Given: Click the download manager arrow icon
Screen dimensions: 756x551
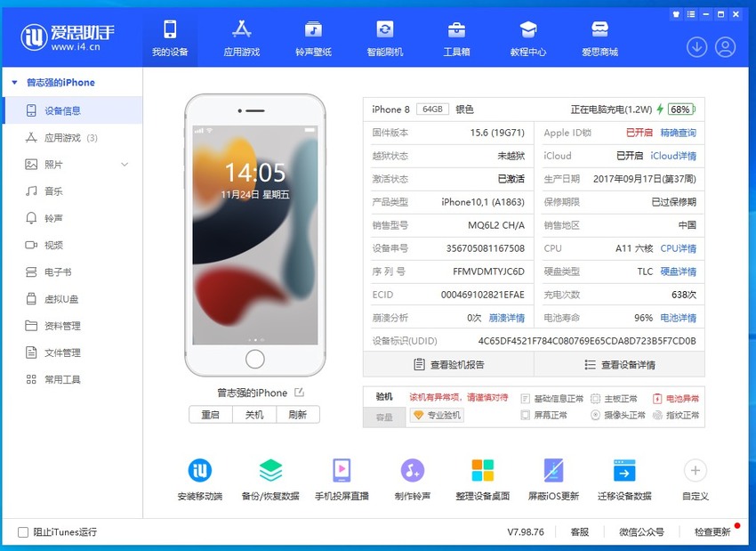Looking at the screenshot, I should pyautogui.click(x=696, y=47).
